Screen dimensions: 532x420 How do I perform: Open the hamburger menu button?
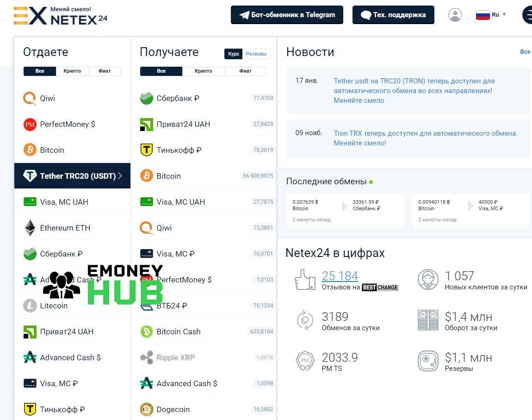click(527, 15)
